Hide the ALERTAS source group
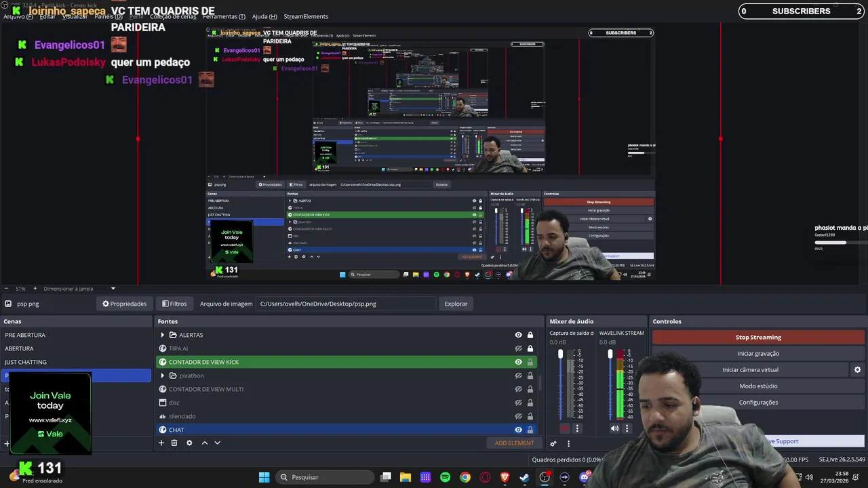 (519, 335)
